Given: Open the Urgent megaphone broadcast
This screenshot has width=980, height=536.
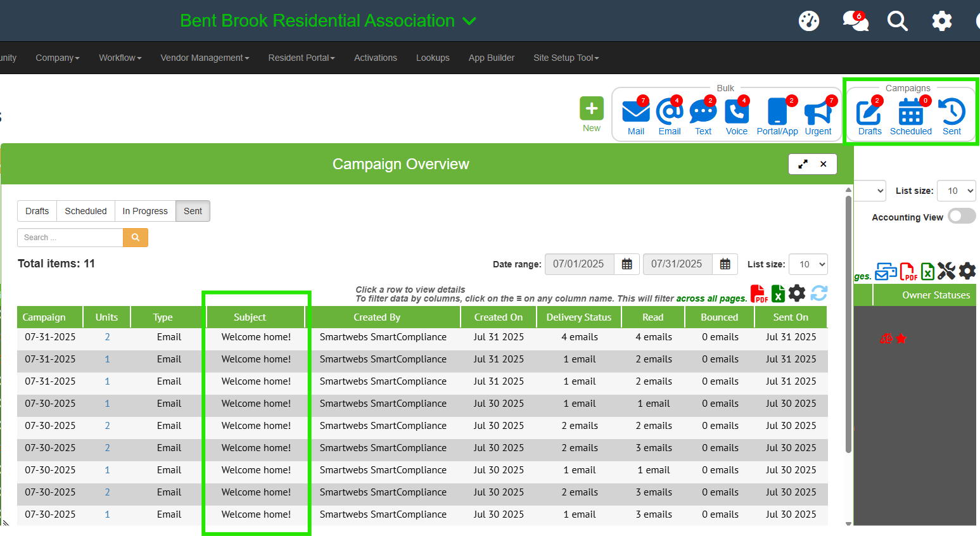Looking at the screenshot, I should point(818,113).
